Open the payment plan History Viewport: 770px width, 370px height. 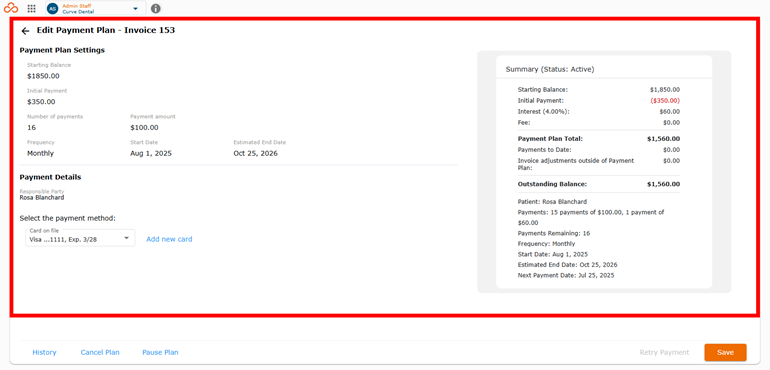tap(44, 352)
